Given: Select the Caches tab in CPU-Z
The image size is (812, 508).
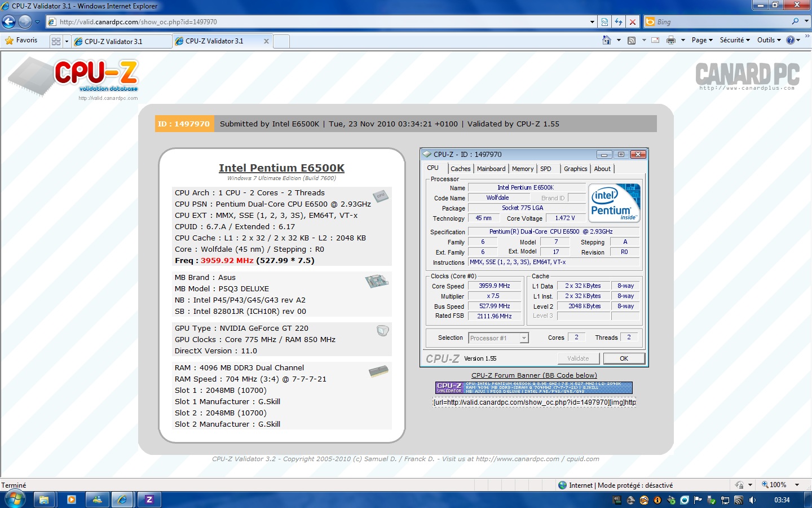Looking at the screenshot, I should (460, 169).
